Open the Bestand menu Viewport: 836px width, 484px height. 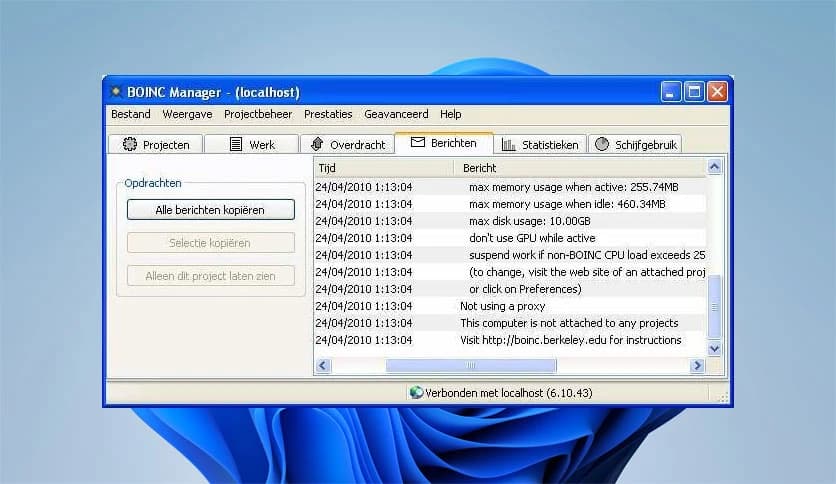[x=131, y=114]
